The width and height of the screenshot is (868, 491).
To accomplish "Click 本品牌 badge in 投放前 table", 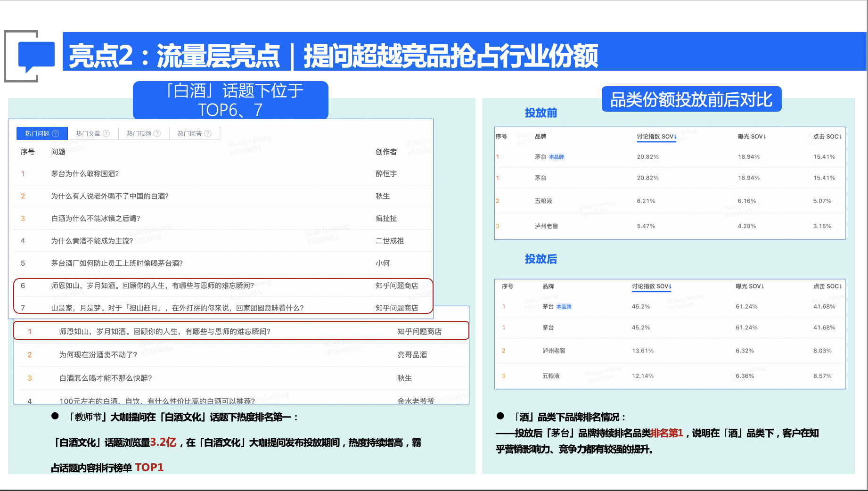I will 556,157.
